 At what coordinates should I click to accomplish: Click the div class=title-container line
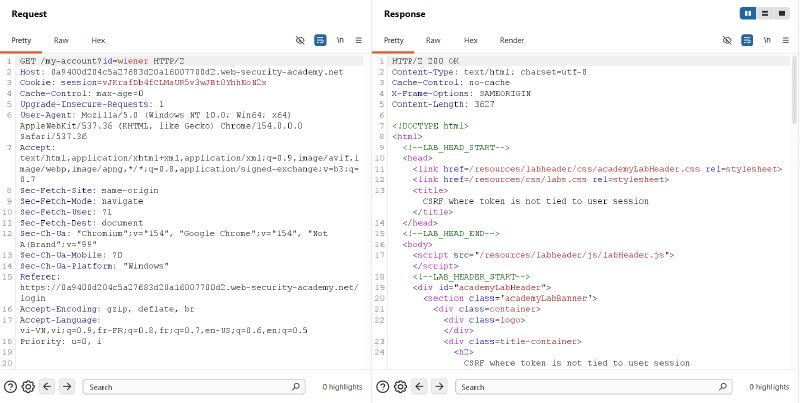click(x=512, y=341)
